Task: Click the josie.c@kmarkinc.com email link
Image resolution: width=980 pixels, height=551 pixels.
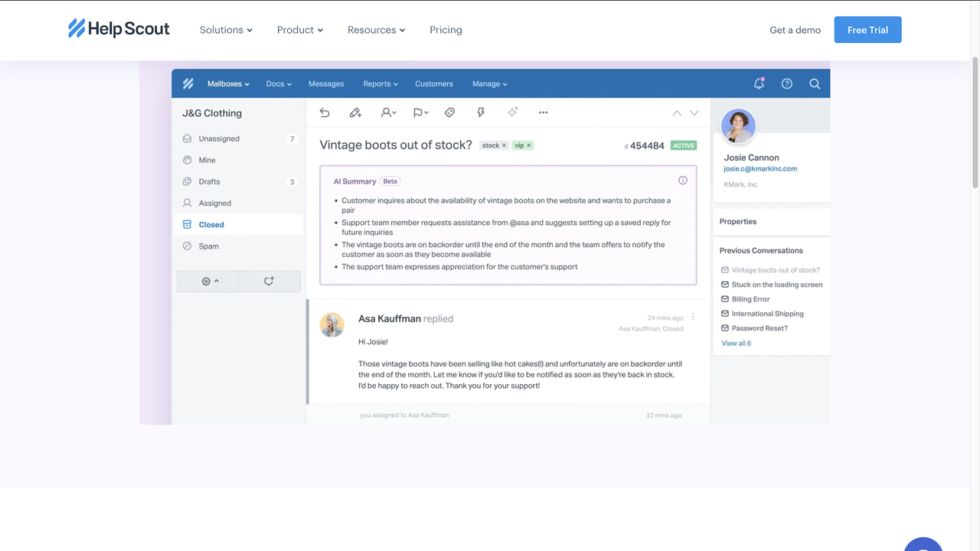Action: [760, 168]
